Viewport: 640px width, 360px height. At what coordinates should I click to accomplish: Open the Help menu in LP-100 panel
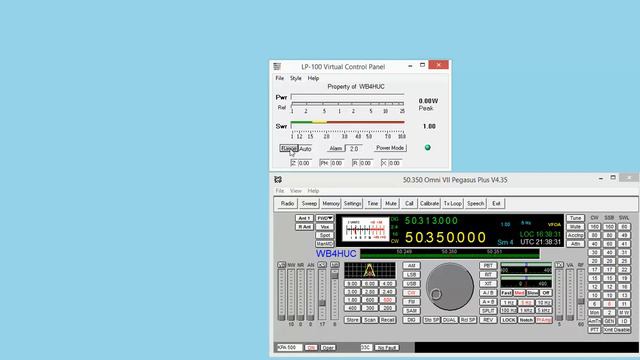pos(313,78)
